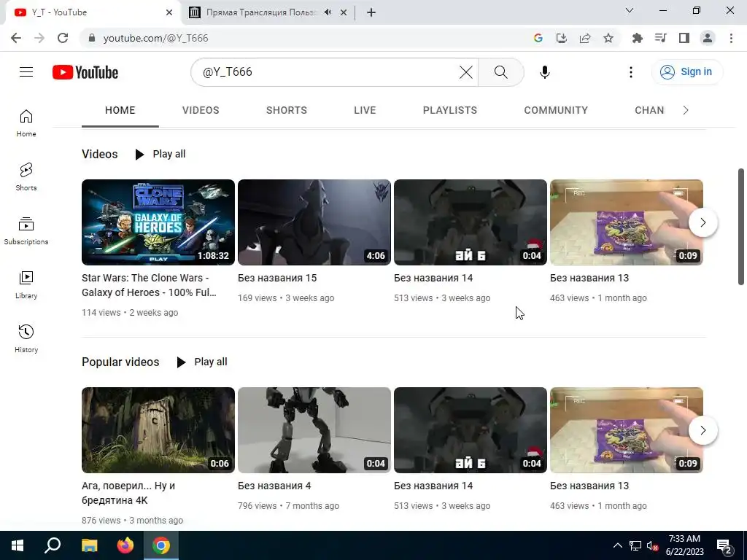
Task: Click the Star Wars: The Clone Wars title link
Action: (149, 285)
